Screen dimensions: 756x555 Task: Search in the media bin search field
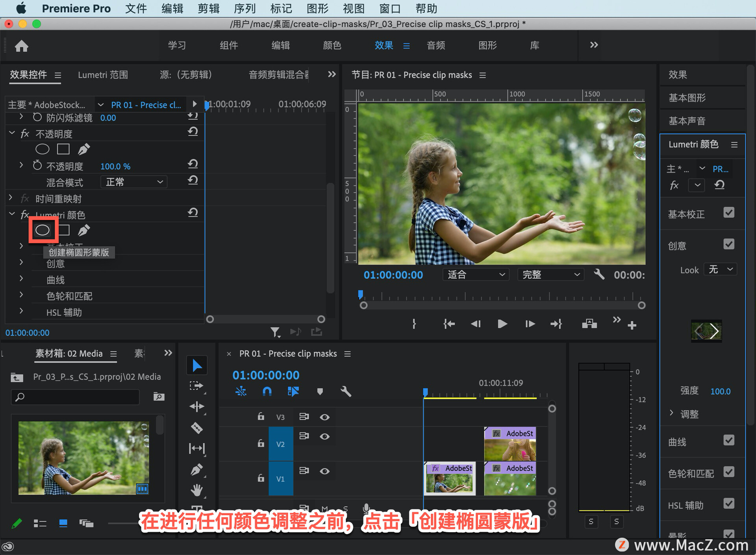pos(75,397)
